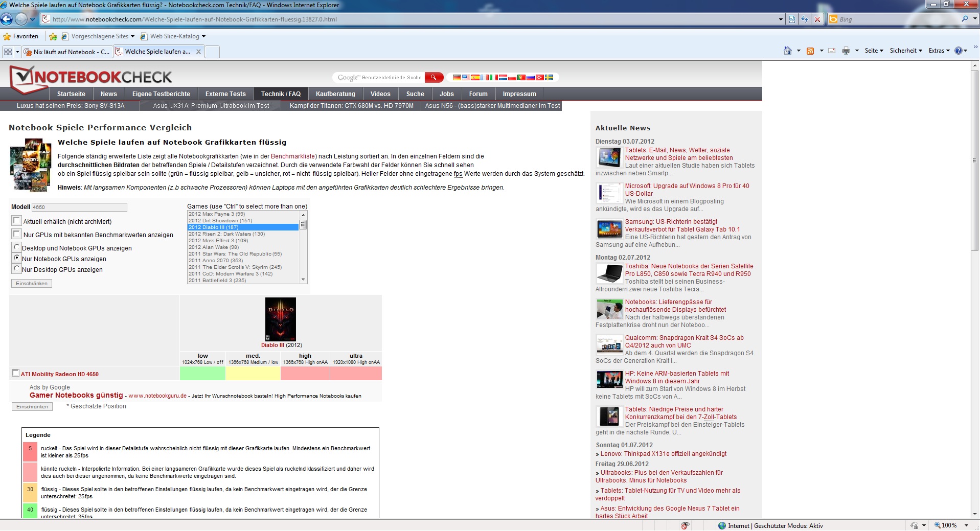Image resolution: width=980 pixels, height=531 pixels.
Task: Open 'Lenovo: Thinkpad X131e offiziell angekündigt' news
Action: coord(664,454)
